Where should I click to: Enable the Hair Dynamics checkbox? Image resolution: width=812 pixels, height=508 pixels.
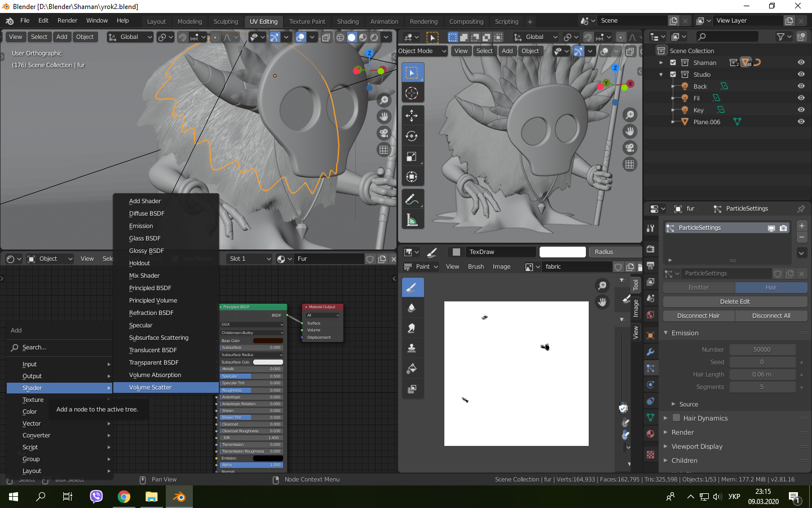click(x=676, y=418)
